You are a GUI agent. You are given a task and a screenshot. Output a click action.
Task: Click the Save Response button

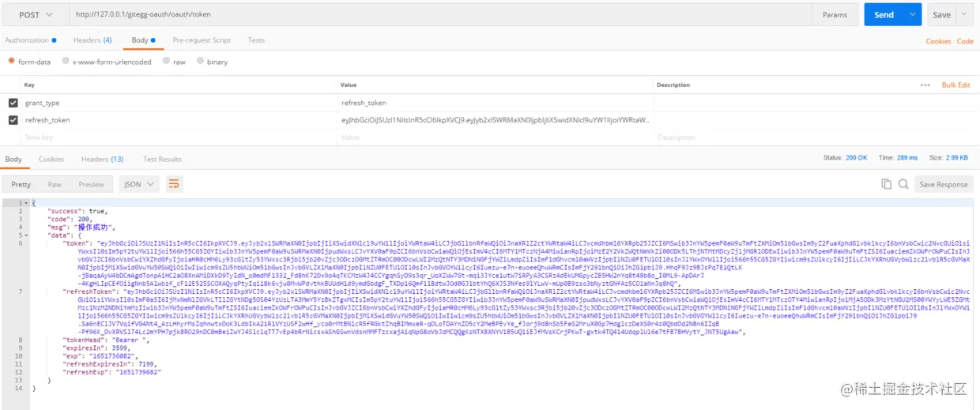pos(943,184)
